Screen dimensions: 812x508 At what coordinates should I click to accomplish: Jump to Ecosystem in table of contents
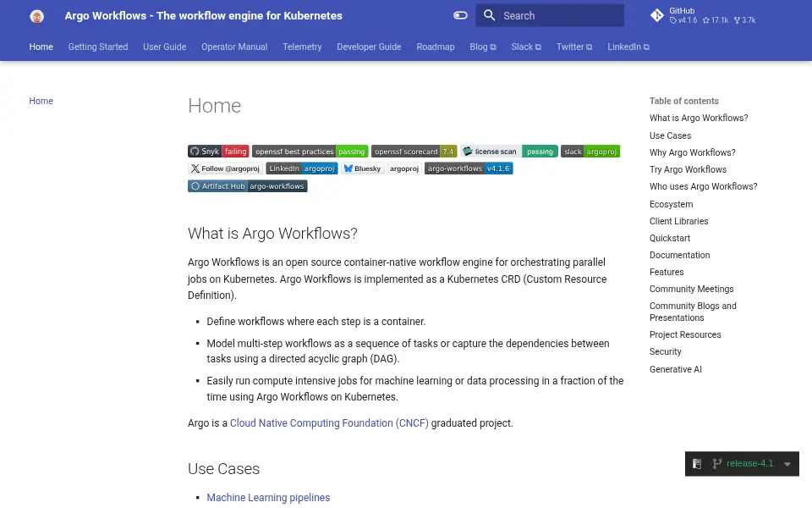671,204
